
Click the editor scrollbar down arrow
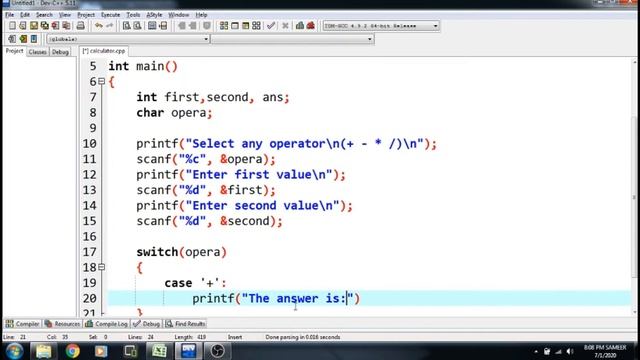[x=635, y=313]
